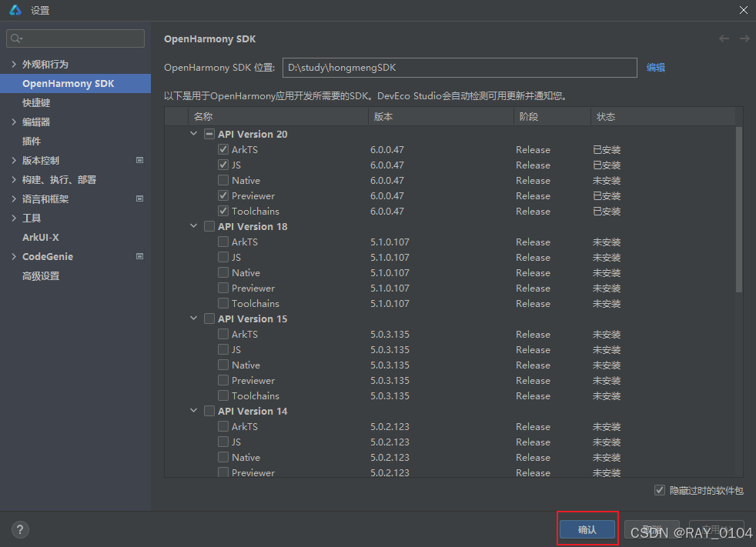Open ArkUI-X settings page
Screen dimensions: 756x547
[41, 238]
